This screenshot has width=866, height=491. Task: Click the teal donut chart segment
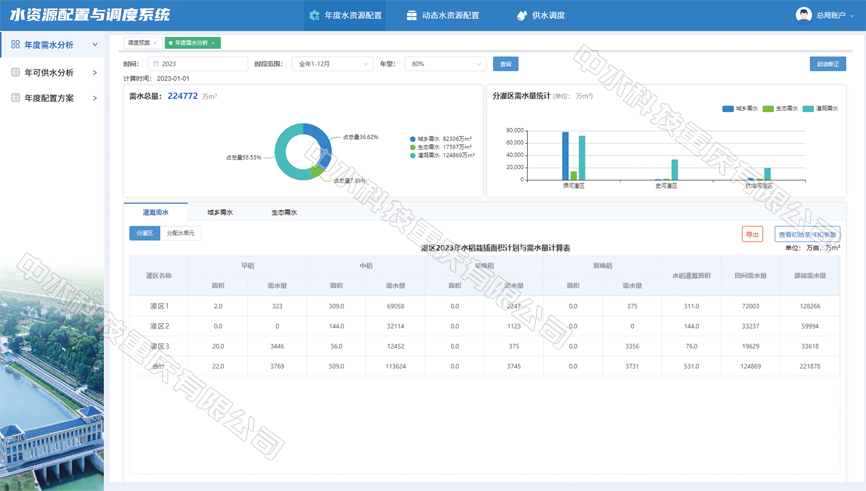tap(283, 155)
